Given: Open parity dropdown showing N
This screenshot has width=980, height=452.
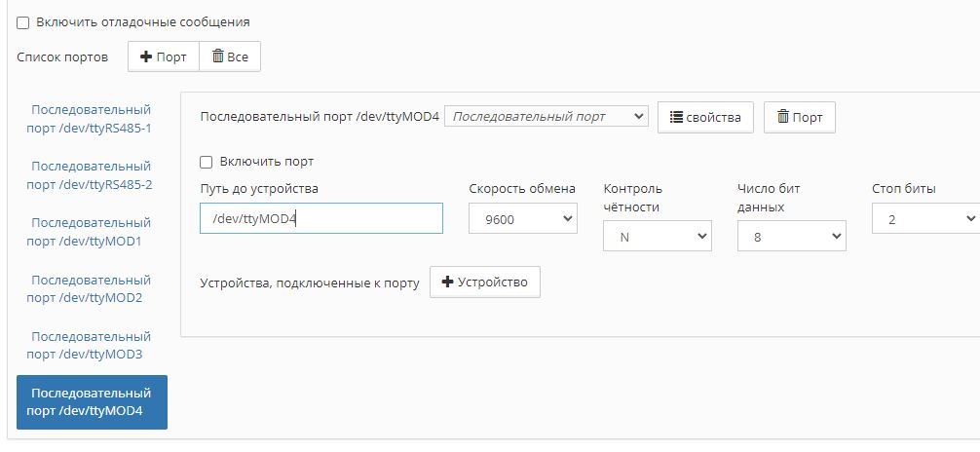Looking at the screenshot, I should [658, 236].
